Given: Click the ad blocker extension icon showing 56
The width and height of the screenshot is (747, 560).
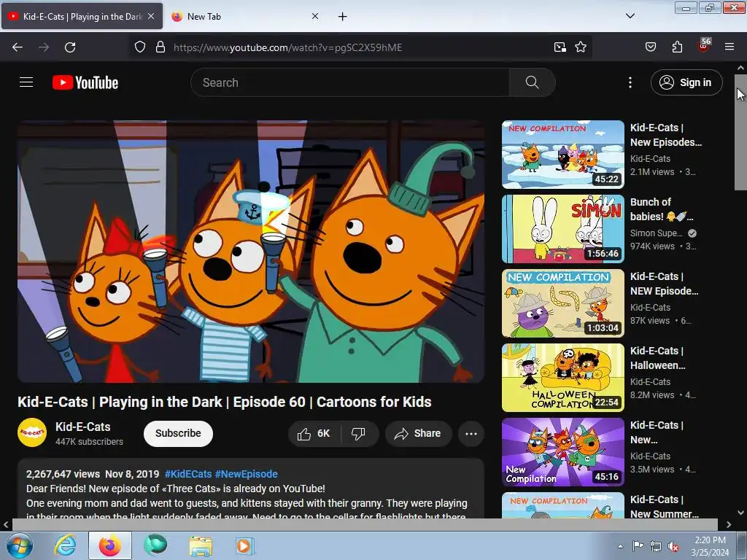Looking at the screenshot, I should pos(704,45).
